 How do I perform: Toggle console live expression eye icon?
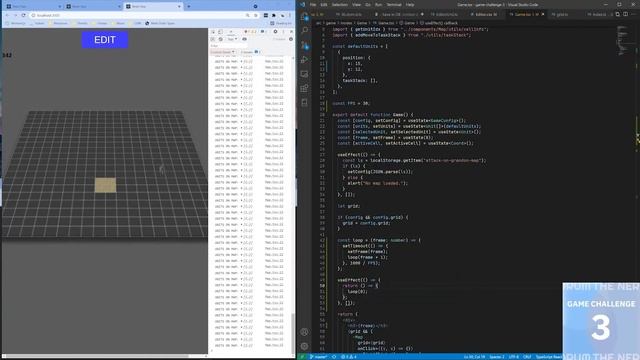coord(244,39)
